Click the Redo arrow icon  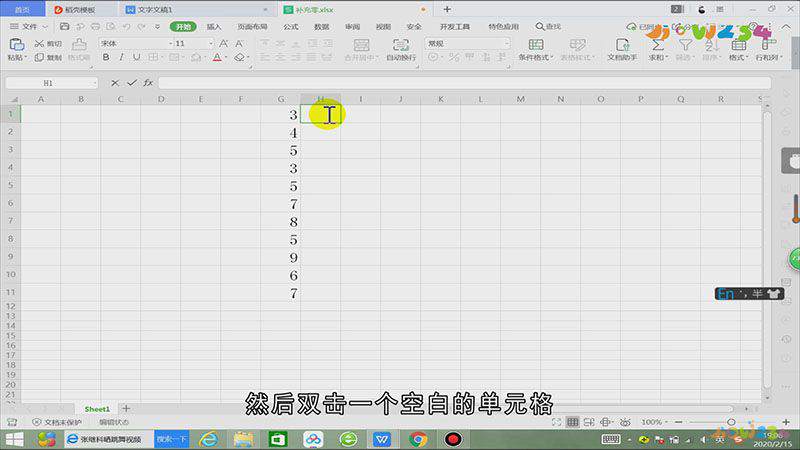pyautogui.click(x=141, y=27)
